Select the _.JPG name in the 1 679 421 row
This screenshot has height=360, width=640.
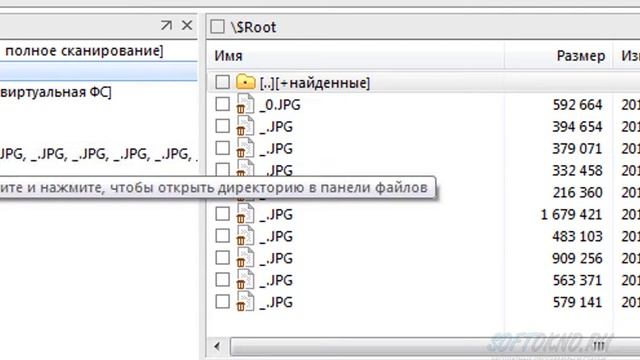(x=276, y=215)
